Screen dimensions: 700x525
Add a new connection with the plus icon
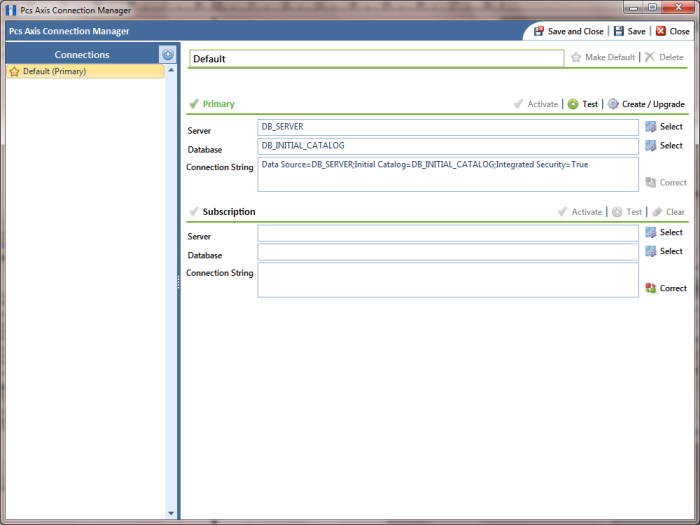pyautogui.click(x=168, y=54)
